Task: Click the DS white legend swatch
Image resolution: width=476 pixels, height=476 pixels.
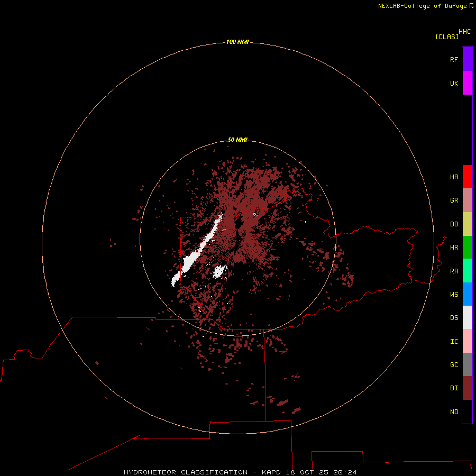Action: coord(467,317)
